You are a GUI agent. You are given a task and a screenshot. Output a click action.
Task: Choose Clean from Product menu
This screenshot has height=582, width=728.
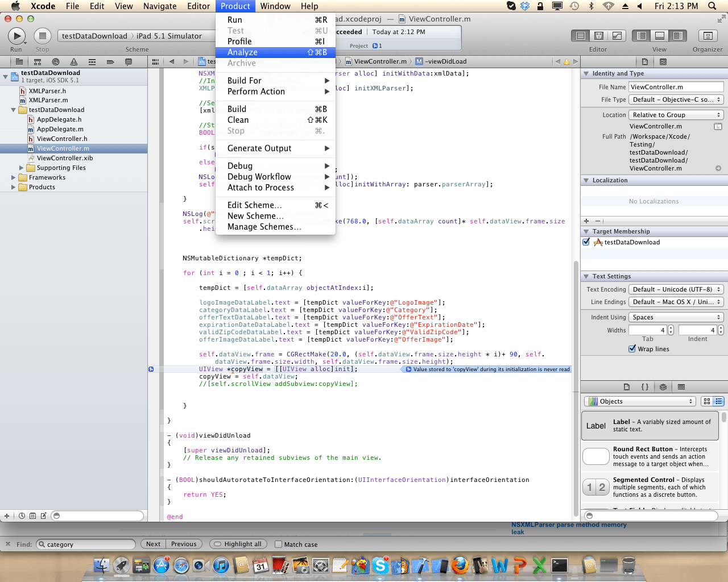(276, 120)
